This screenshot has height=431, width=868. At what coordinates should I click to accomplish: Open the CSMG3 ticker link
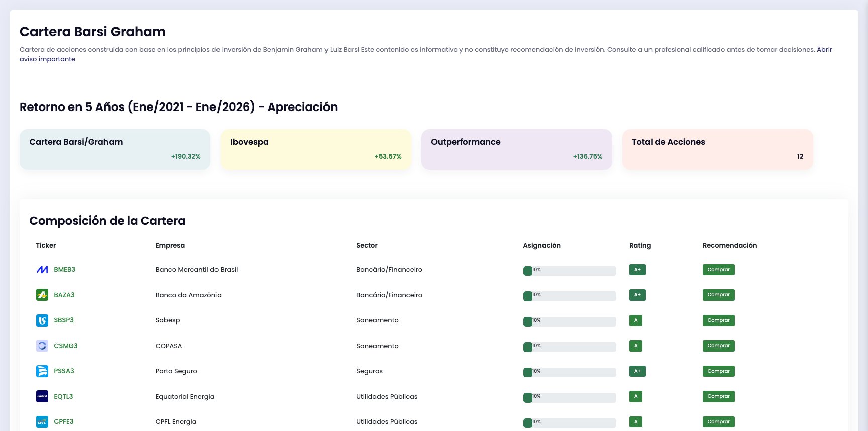pos(66,346)
